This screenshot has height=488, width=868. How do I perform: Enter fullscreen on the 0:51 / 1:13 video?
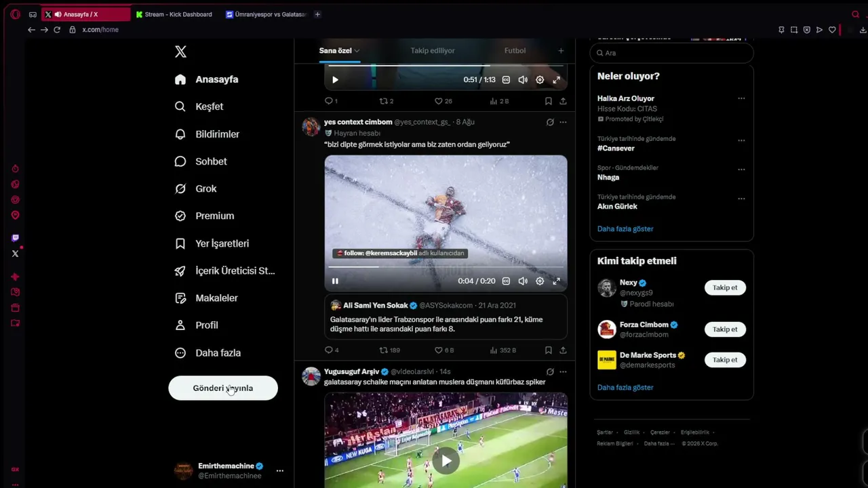point(556,80)
